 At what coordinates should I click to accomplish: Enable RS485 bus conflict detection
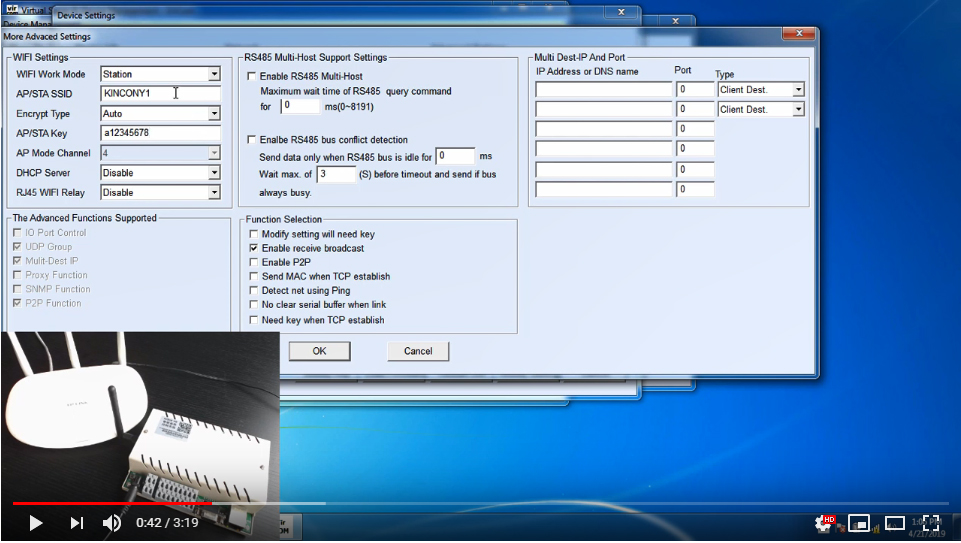click(x=251, y=140)
